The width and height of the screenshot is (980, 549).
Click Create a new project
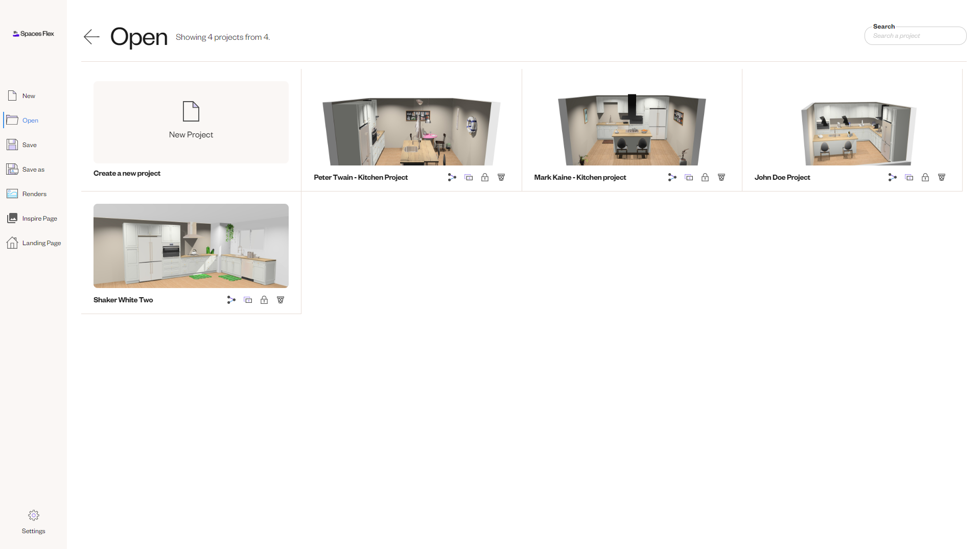(191, 122)
